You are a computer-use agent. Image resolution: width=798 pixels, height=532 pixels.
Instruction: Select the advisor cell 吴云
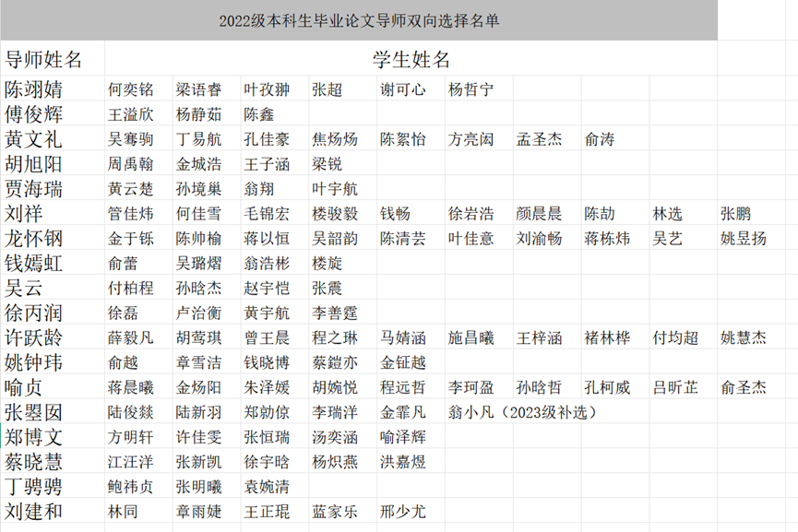coord(24,288)
